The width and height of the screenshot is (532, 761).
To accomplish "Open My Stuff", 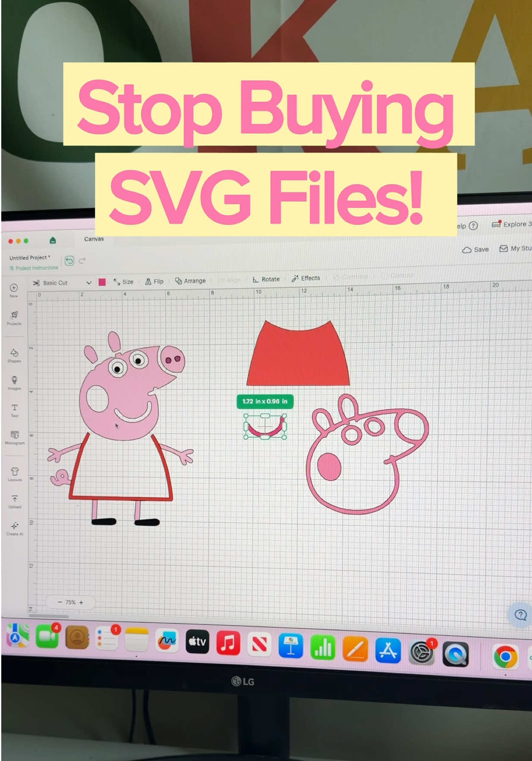I will click(x=515, y=248).
